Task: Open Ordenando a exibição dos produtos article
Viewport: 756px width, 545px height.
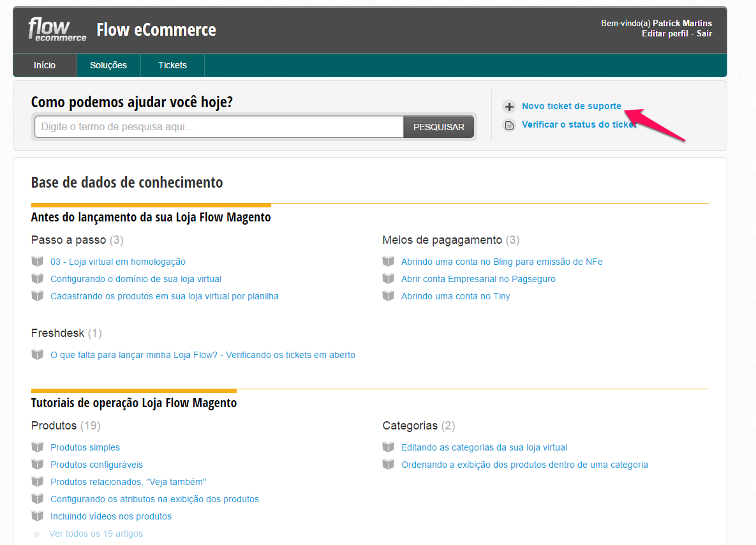Action: coord(524,465)
